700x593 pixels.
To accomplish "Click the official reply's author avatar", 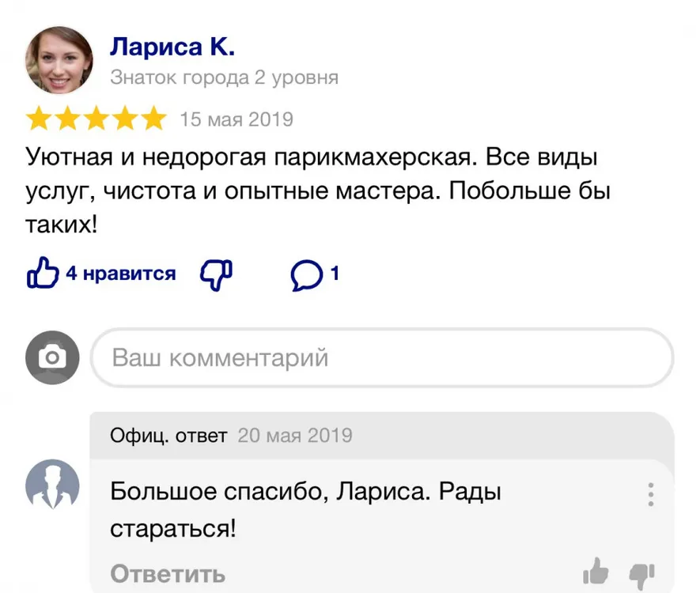I will click(x=52, y=484).
